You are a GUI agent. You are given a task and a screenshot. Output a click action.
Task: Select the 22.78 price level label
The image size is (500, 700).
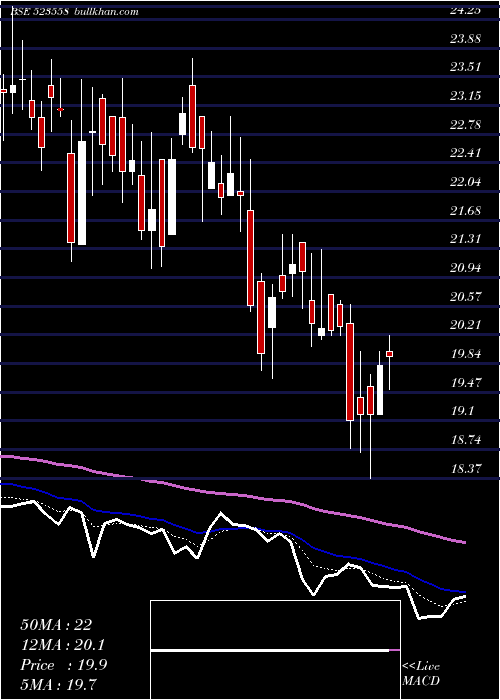coord(466,125)
